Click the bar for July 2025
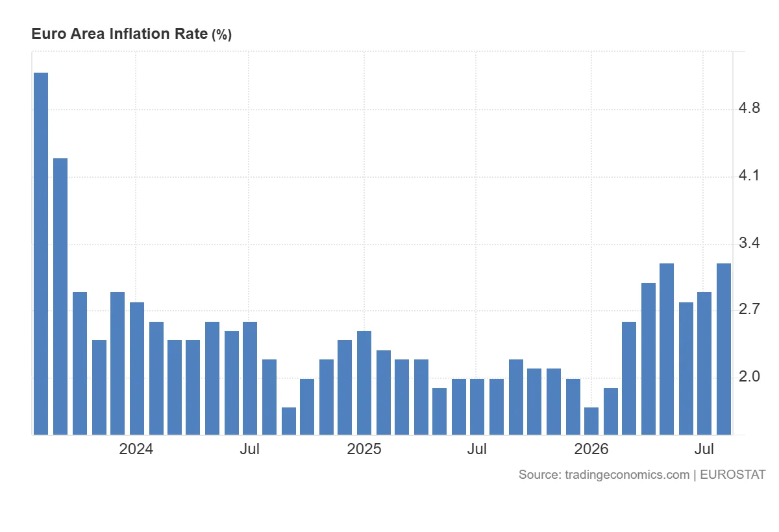Image resolution: width=779 pixels, height=532 pixels. (477, 407)
